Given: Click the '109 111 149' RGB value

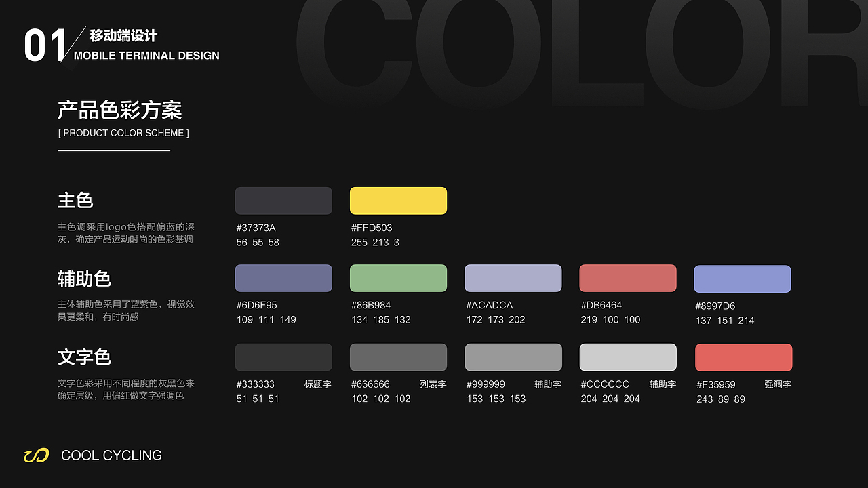Looking at the screenshot, I should point(267,319).
